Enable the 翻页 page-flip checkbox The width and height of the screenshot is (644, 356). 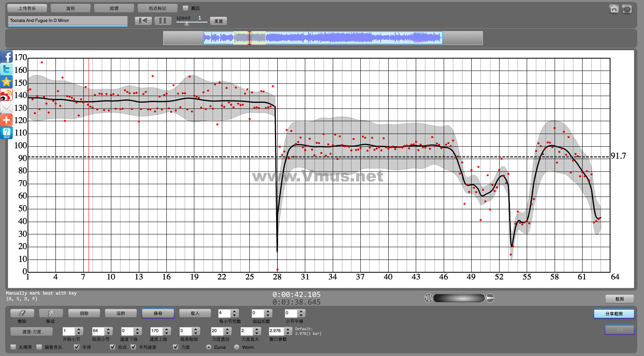point(185,8)
